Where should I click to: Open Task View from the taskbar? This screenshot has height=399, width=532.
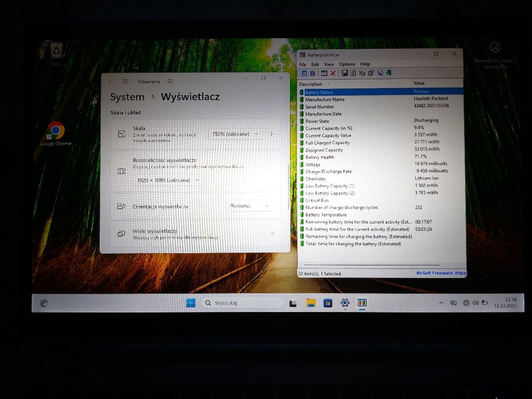(x=293, y=303)
